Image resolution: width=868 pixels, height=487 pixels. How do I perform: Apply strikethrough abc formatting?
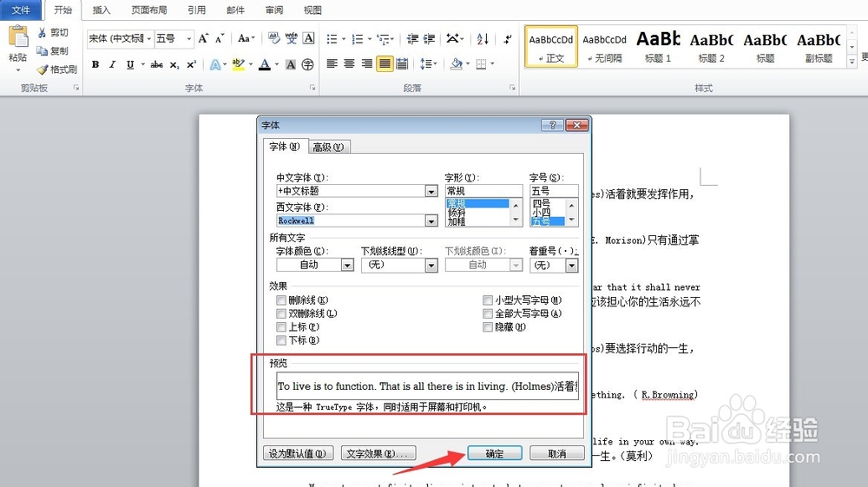point(156,65)
